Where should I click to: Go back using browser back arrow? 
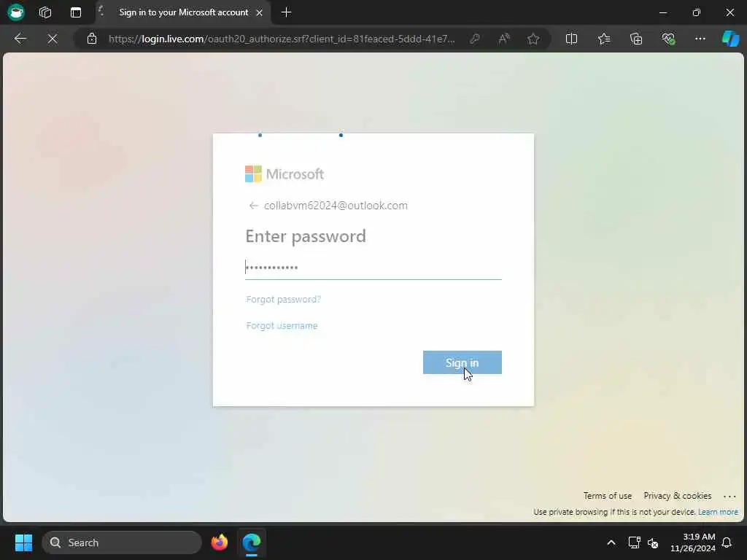(x=20, y=39)
